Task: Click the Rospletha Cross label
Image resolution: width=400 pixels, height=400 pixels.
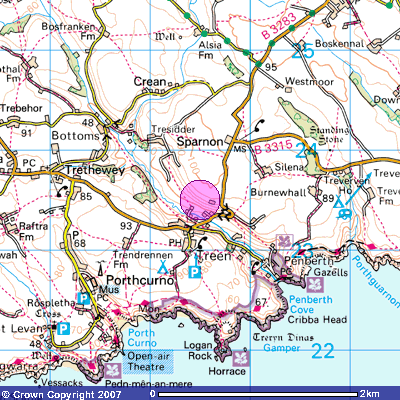Action: [51, 308]
